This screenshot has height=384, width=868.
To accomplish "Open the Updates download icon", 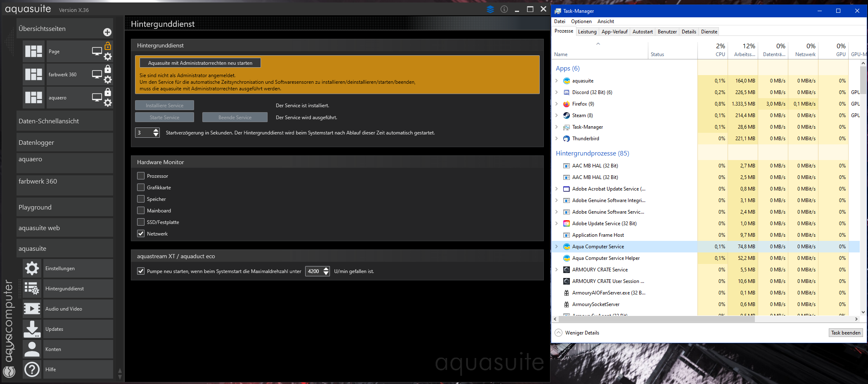I will tap(32, 329).
